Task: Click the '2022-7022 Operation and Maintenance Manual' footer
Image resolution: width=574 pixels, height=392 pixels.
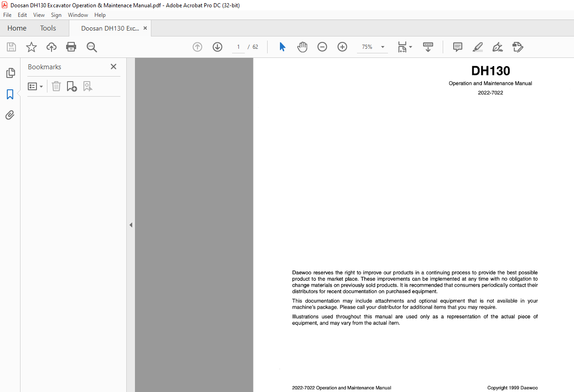Action: [341, 388]
